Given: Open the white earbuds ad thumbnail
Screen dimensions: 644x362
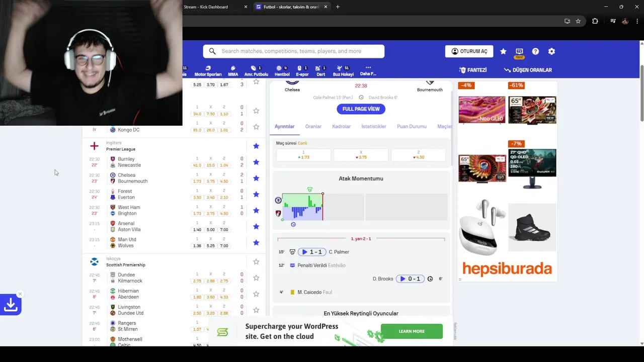Looking at the screenshot, I should [481, 227].
